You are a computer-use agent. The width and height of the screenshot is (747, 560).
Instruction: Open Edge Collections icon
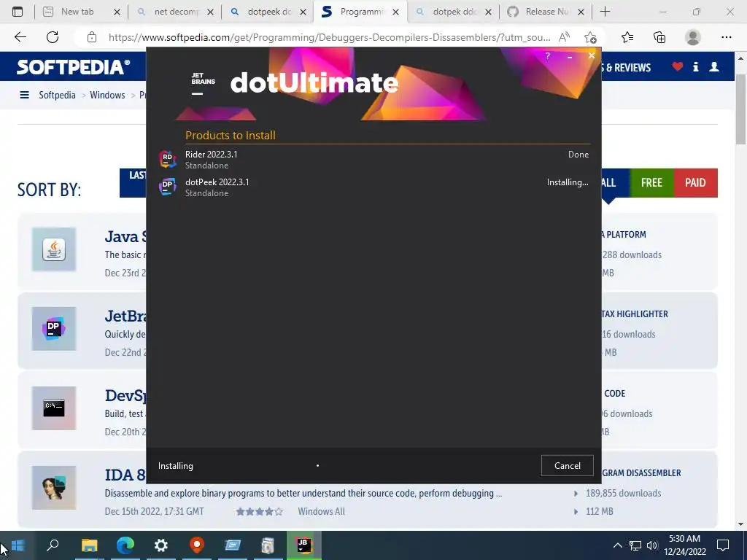tap(659, 37)
